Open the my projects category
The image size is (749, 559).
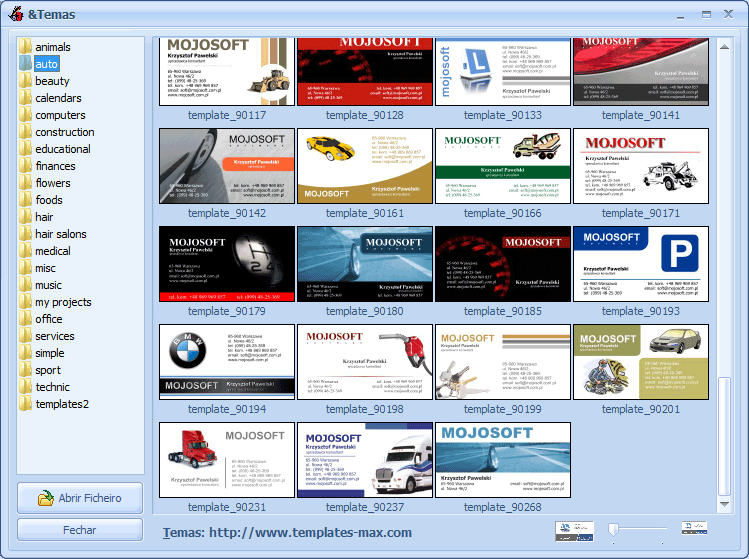[x=63, y=302]
